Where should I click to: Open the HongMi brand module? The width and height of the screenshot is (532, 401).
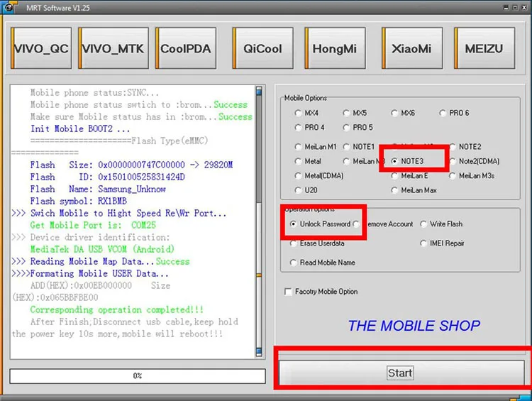(336, 48)
